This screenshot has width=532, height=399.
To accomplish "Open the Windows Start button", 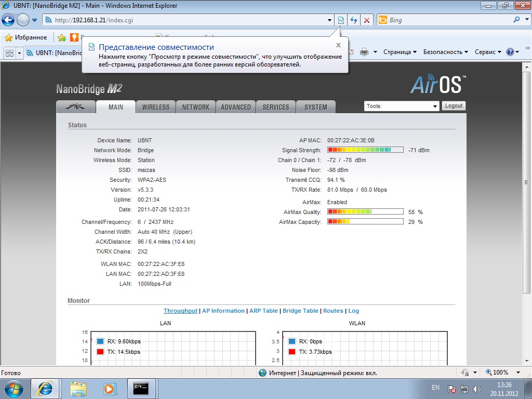I will [x=14, y=389].
